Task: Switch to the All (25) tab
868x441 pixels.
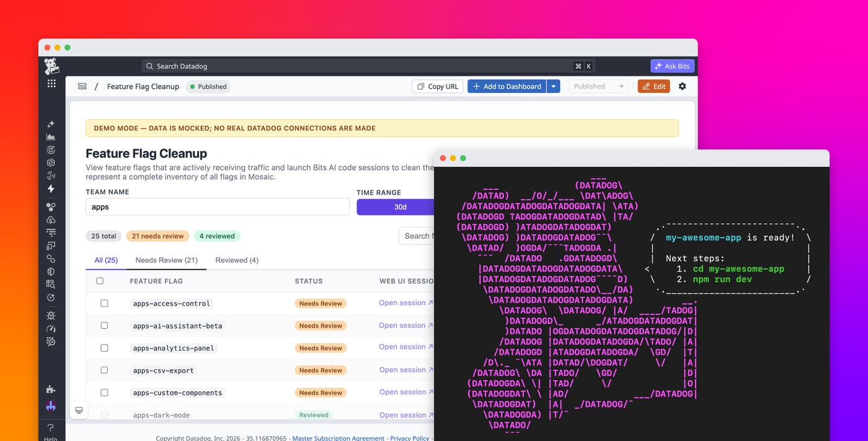Action: tap(106, 260)
